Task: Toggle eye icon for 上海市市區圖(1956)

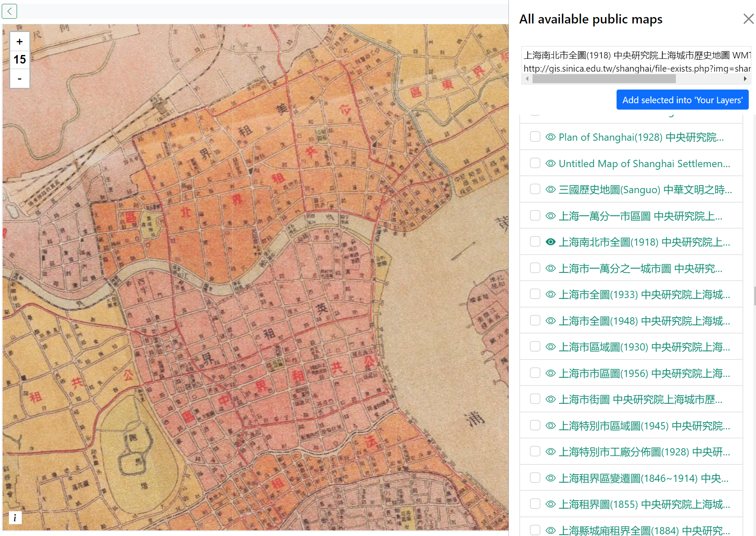Action: click(550, 373)
